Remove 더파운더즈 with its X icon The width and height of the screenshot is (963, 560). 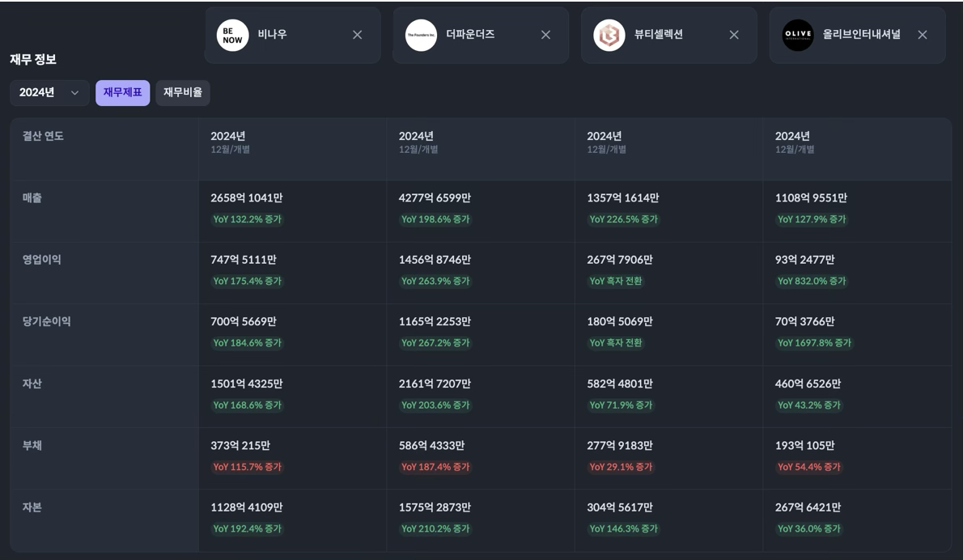(x=545, y=35)
